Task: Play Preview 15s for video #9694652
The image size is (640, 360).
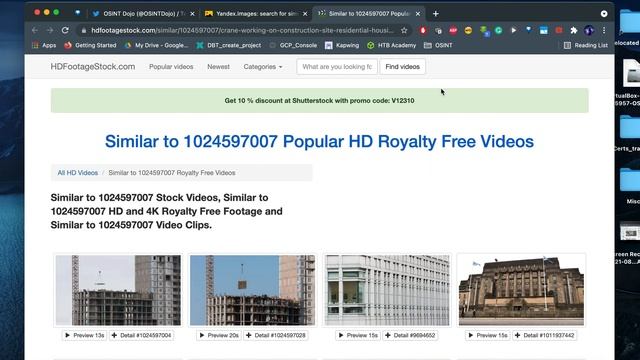Action: (358, 335)
